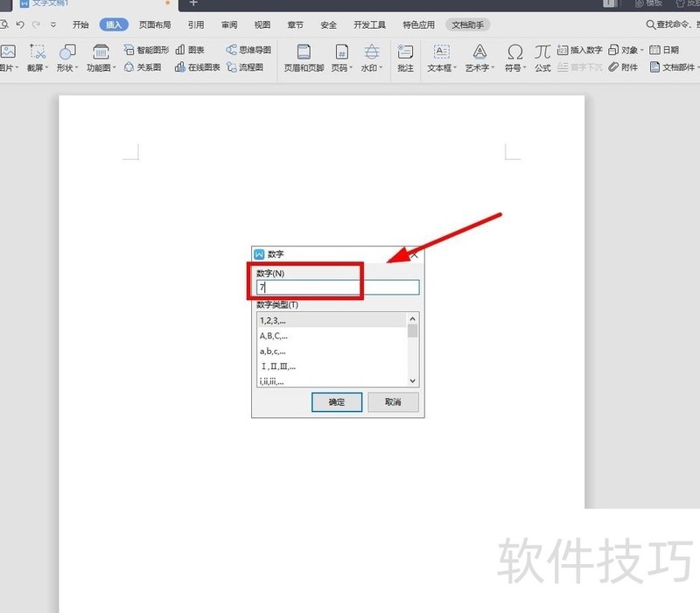Click the 查找命令 search box

pyautogui.click(x=673, y=24)
